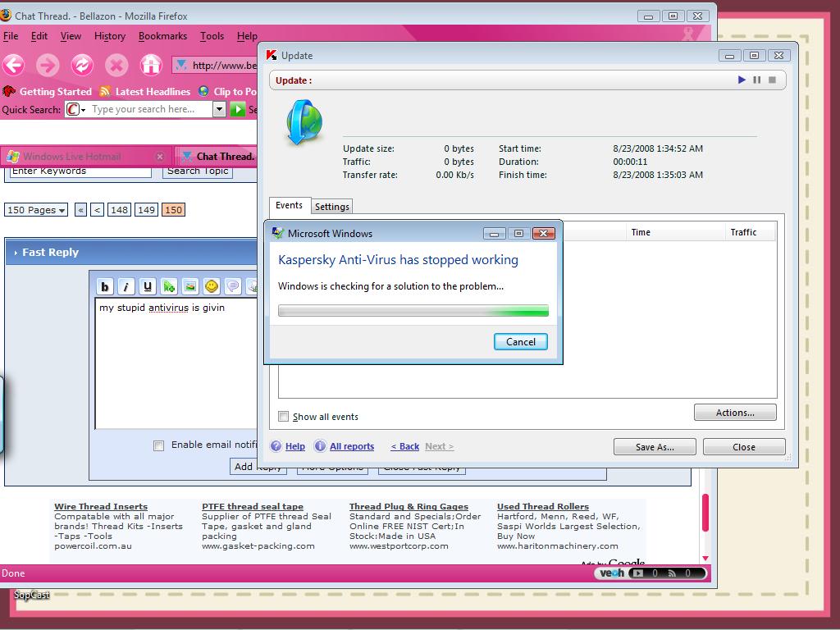Go to the Firefox Home page
Screen dimensions: 840x630
click(151, 66)
